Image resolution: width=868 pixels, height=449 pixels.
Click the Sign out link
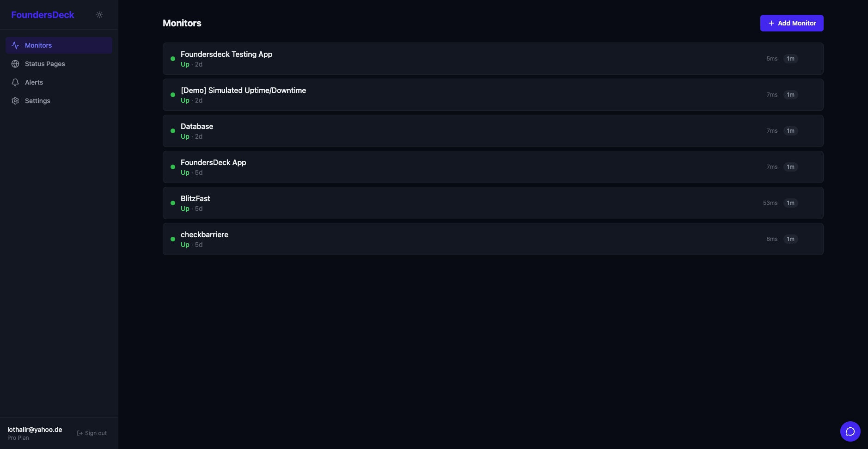(96, 433)
